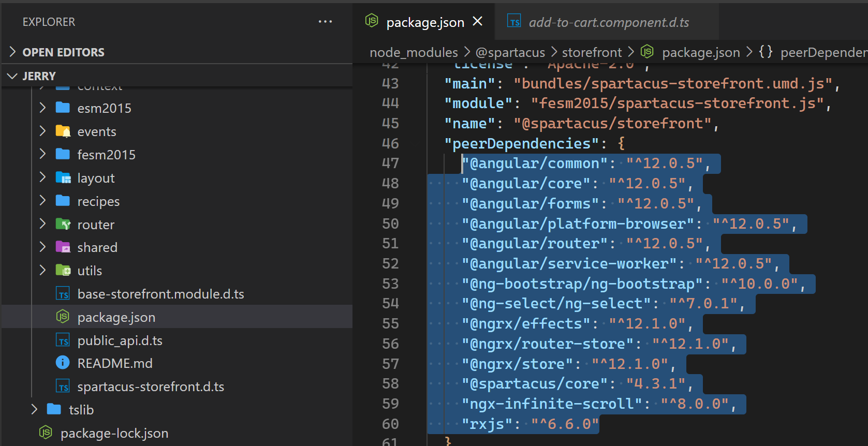Click the layout folder icon
This screenshot has width=868, height=446.
63,178
